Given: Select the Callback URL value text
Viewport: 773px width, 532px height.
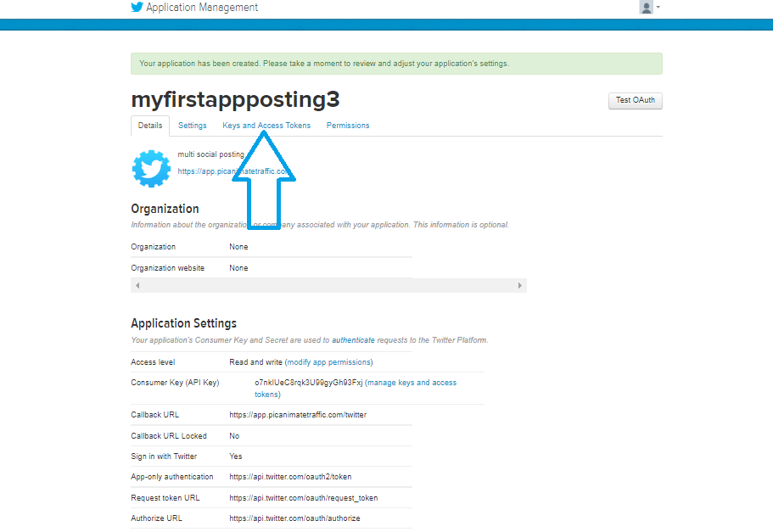Looking at the screenshot, I should click(298, 415).
